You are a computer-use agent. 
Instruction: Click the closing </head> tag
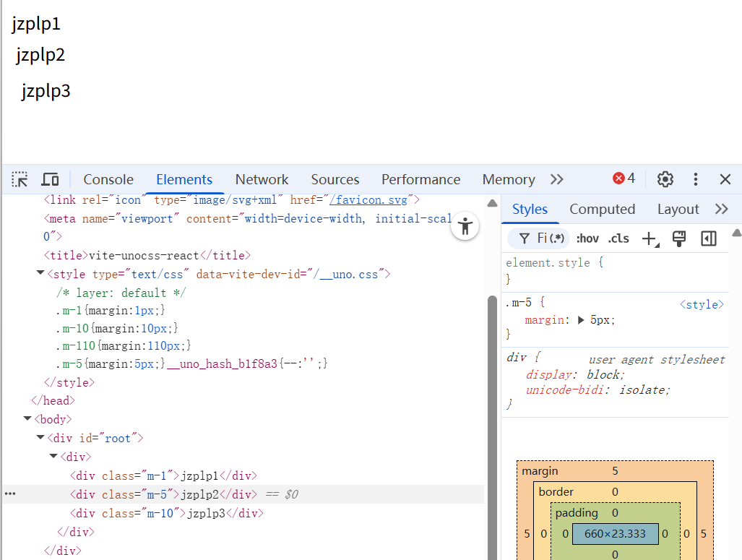point(53,400)
